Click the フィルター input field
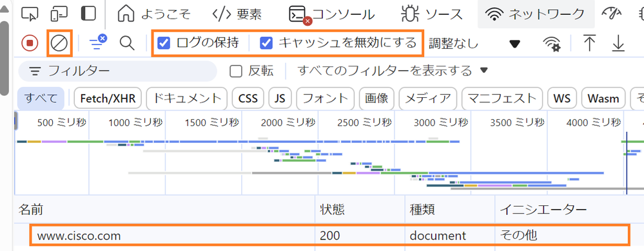This screenshot has height=251, width=644. tap(117, 71)
